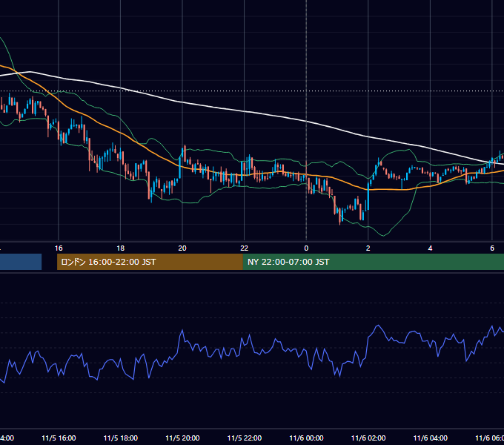
Task: Click the hour label 22 on upper axis
Action: 245,248
